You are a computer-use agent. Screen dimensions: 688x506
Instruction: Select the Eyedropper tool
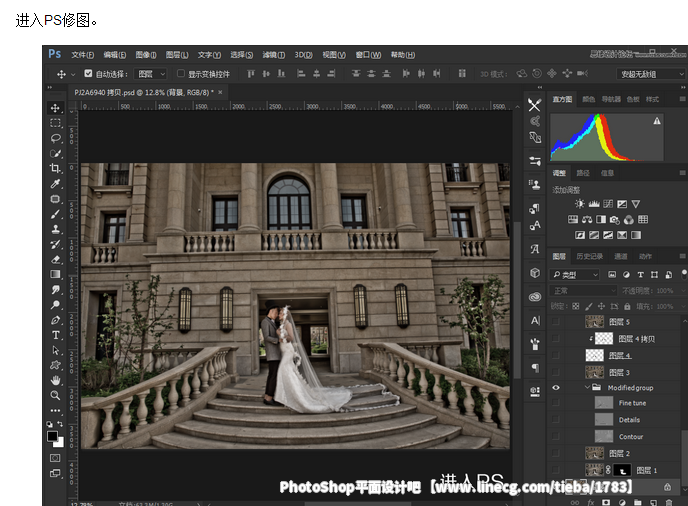click(55, 183)
